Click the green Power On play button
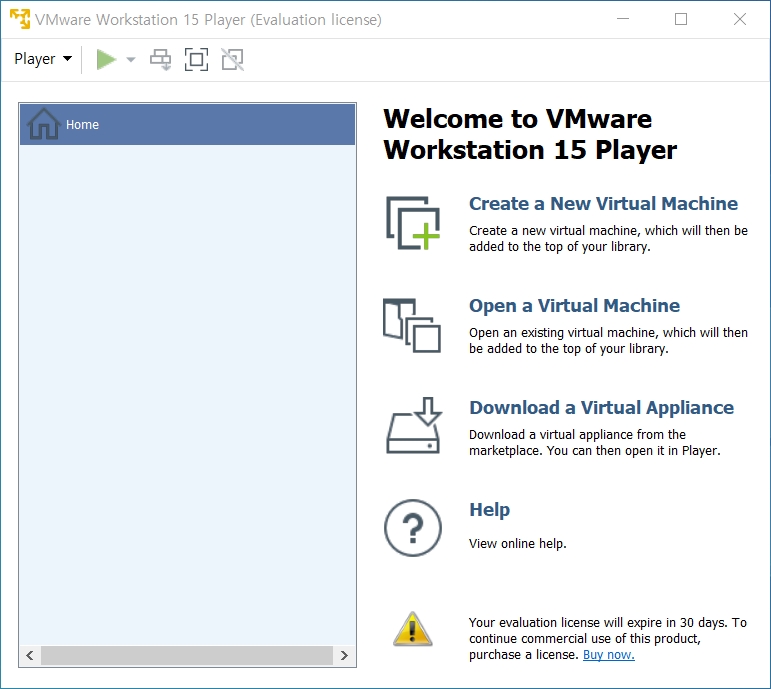The image size is (771, 689). 106,60
